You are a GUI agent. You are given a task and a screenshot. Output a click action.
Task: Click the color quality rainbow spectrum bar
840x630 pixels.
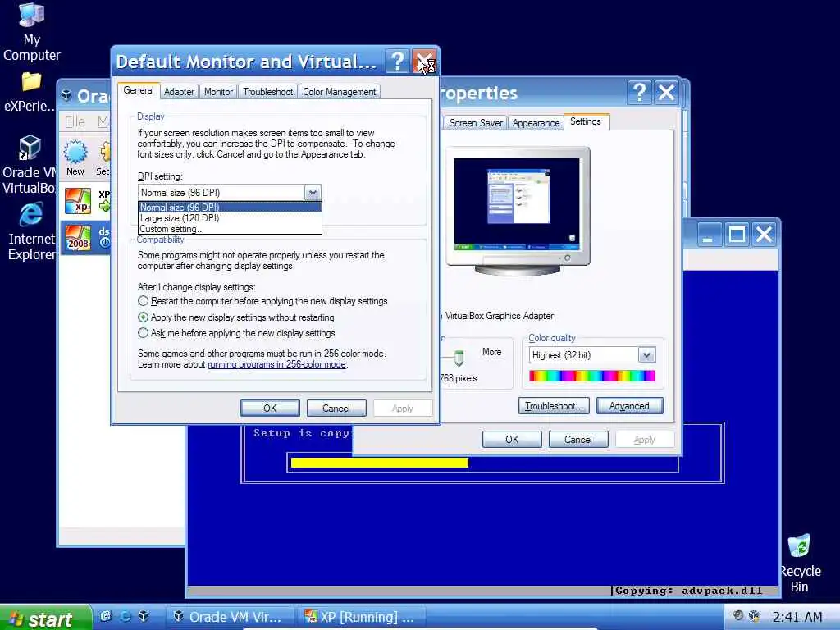click(592, 376)
